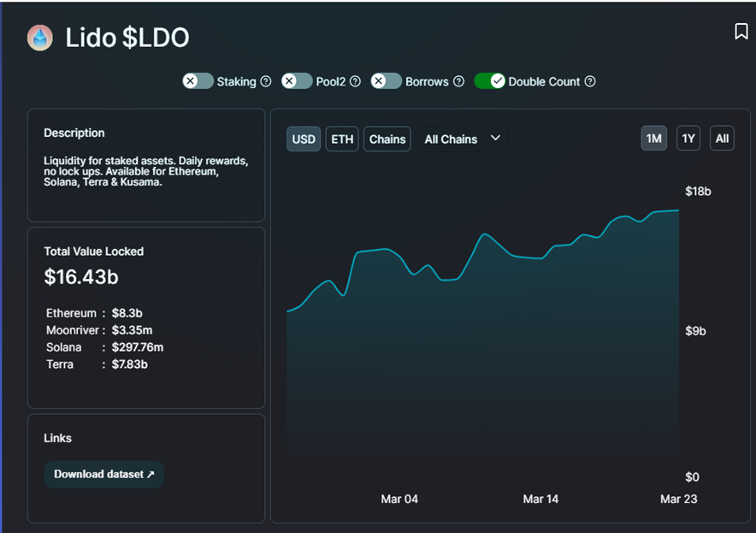Click the Staking help question-mark icon
Image resolution: width=756 pixels, height=533 pixels.
(266, 81)
